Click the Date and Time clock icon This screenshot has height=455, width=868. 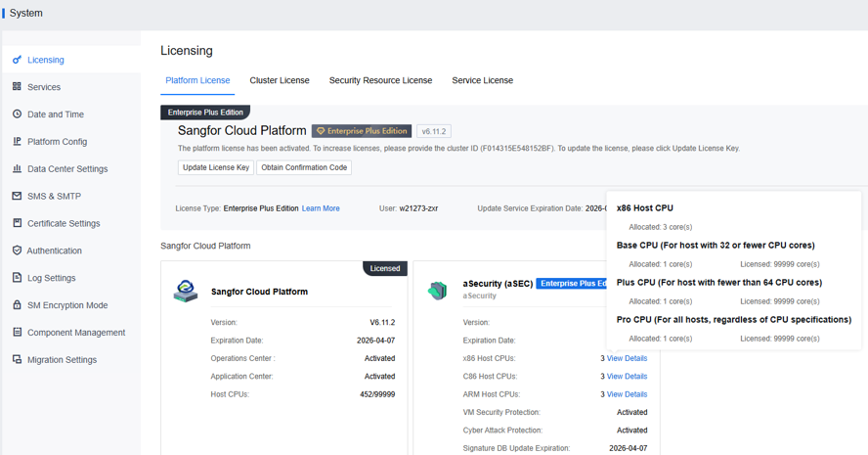[x=18, y=114]
